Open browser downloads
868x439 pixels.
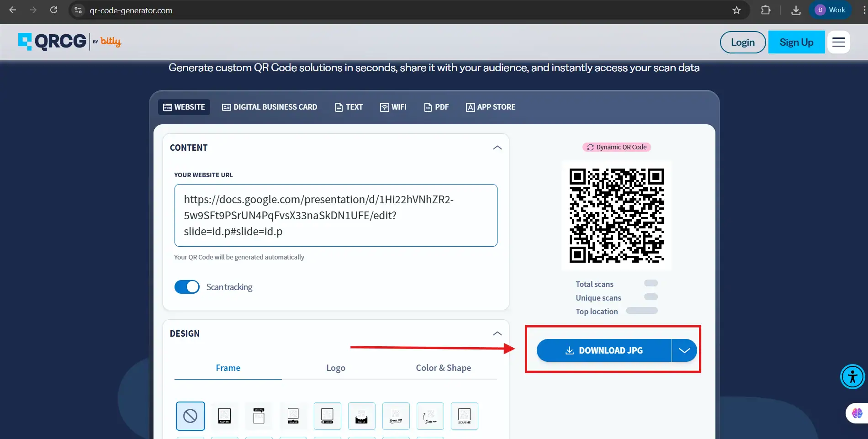pos(796,10)
